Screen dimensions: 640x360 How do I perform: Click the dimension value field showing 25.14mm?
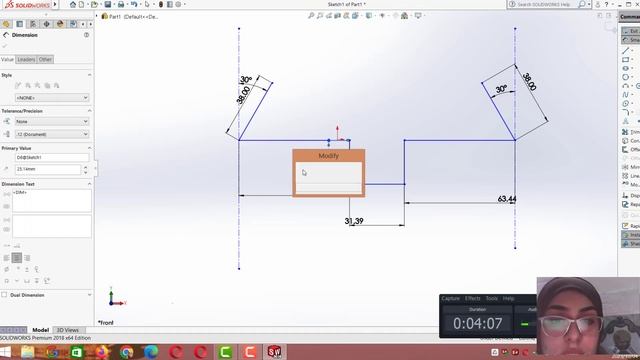(48, 169)
